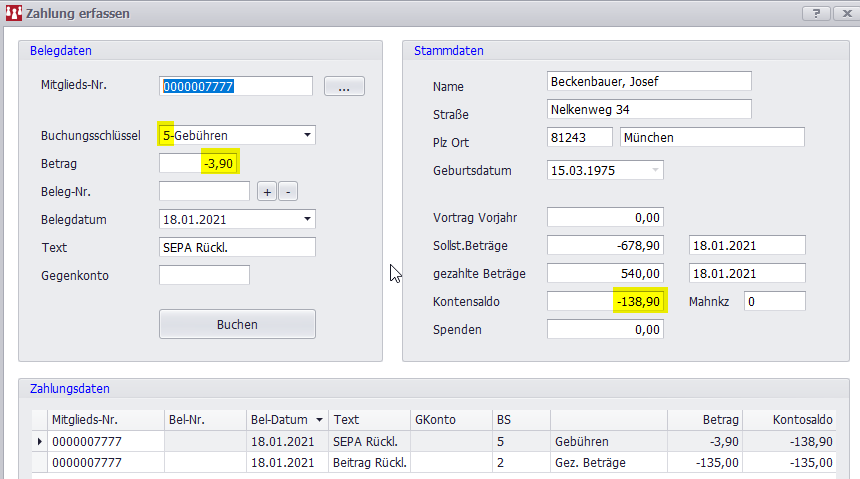The height and width of the screenshot is (479, 860).
Task: Click the Text field containing SEPA Rückl.
Action: click(x=237, y=247)
